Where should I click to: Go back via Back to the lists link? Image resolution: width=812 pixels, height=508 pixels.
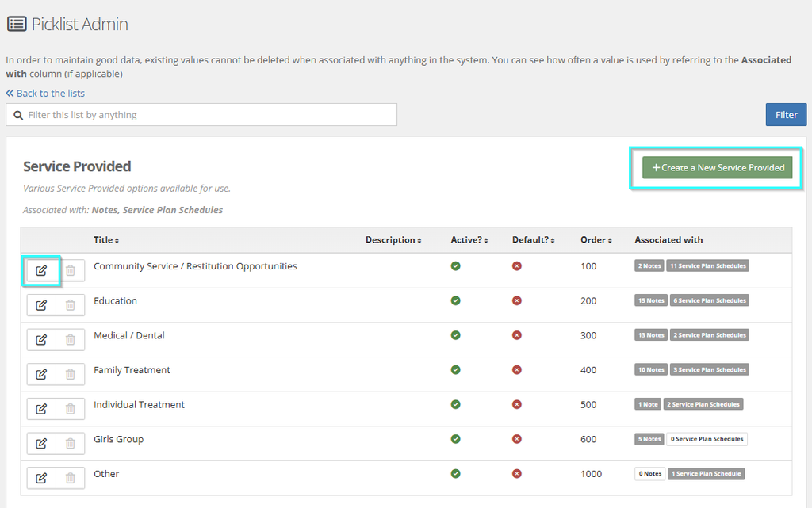point(45,93)
